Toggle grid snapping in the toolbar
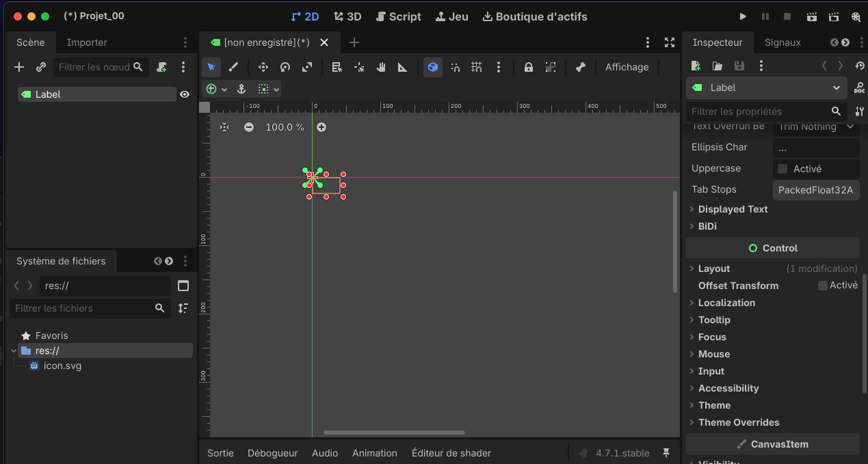 (x=477, y=67)
